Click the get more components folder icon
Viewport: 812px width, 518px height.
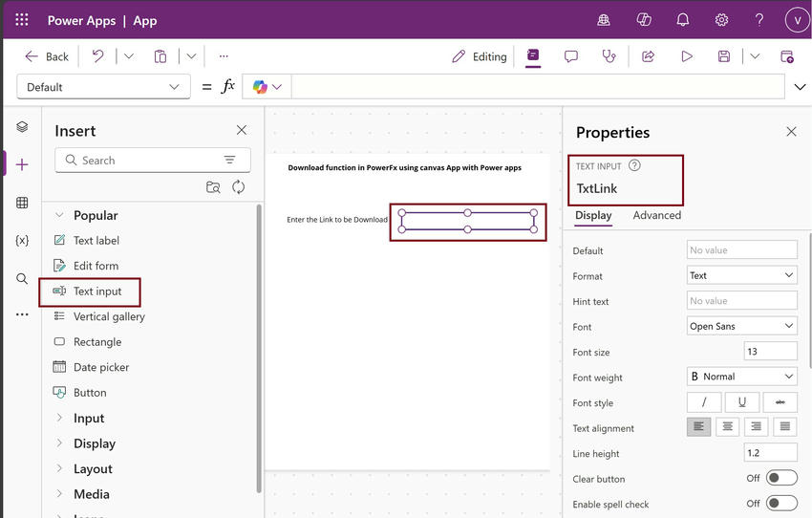(x=213, y=187)
